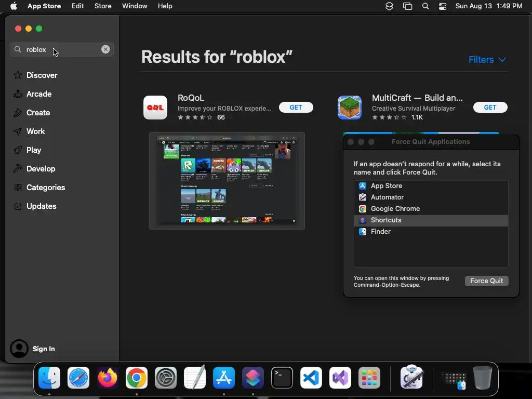532x399 pixels.
Task: Open the Store menu
Action: 103,6
